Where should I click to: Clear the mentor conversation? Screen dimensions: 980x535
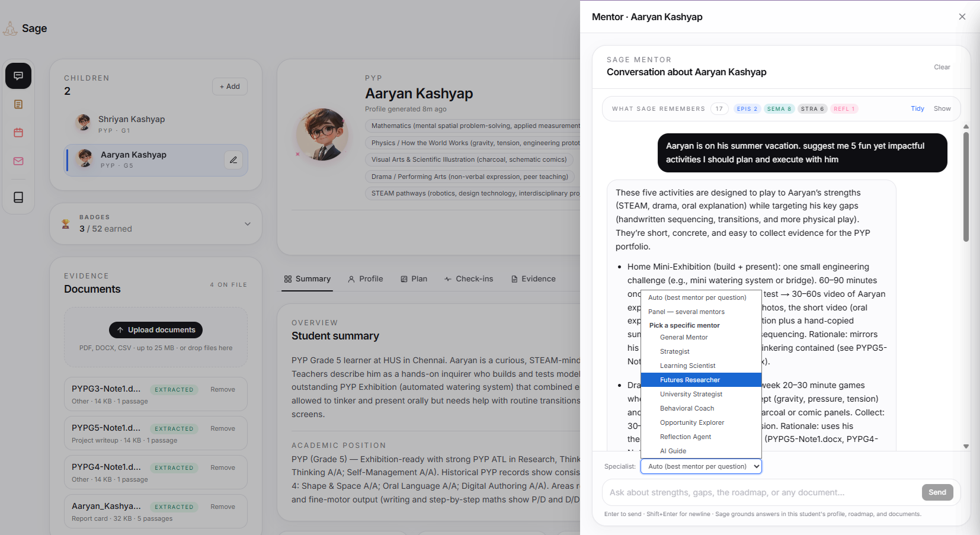pyautogui.click(x=942, y=67)
